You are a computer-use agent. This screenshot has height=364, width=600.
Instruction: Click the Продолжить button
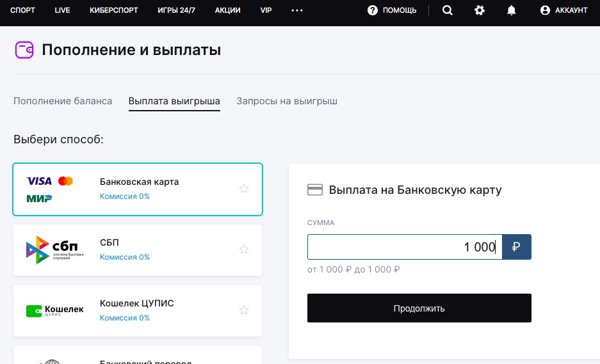pyautogui.click(x=419, y=308)
